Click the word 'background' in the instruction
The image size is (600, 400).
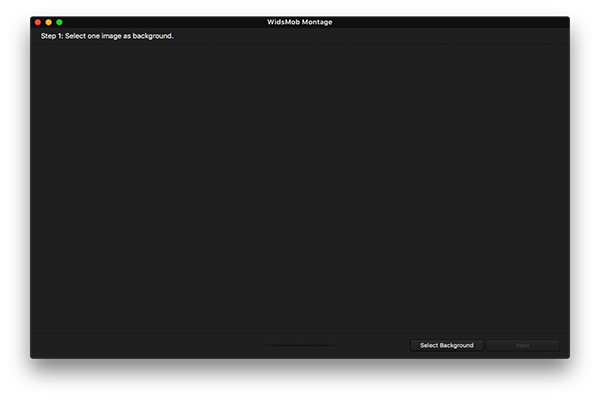tap(151, 36)
